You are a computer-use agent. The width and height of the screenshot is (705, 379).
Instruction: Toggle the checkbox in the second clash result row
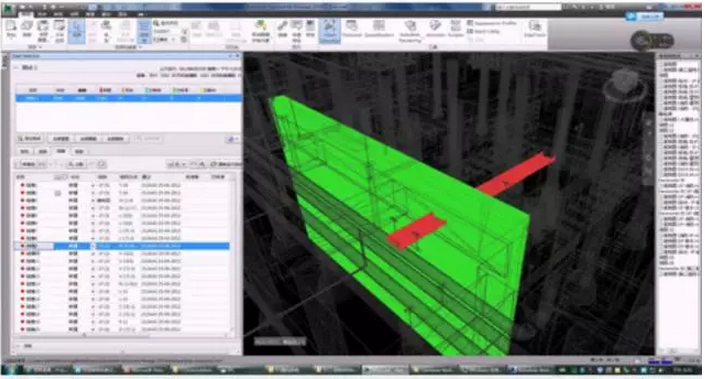pos(58,193)
